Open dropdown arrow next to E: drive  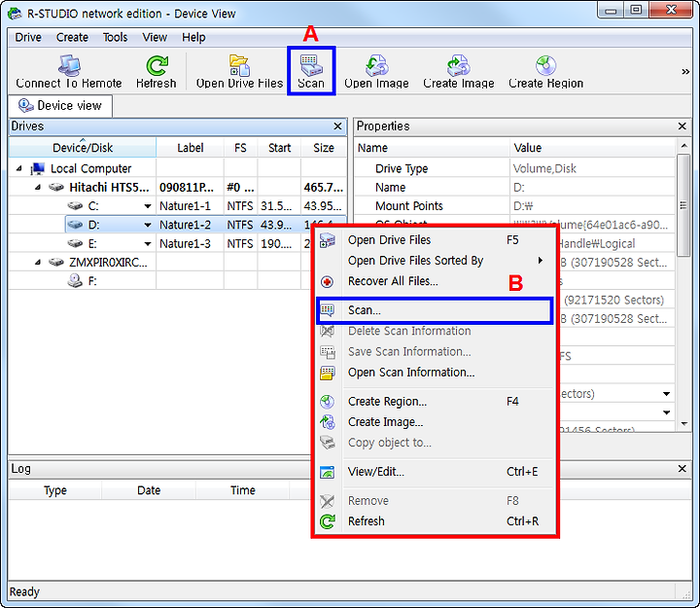point(148,244)
